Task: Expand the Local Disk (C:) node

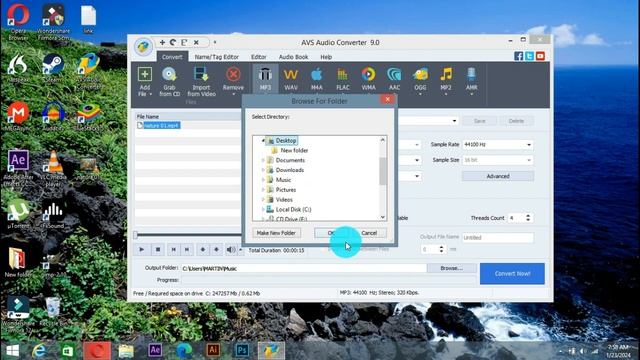Action: point(263,209)
